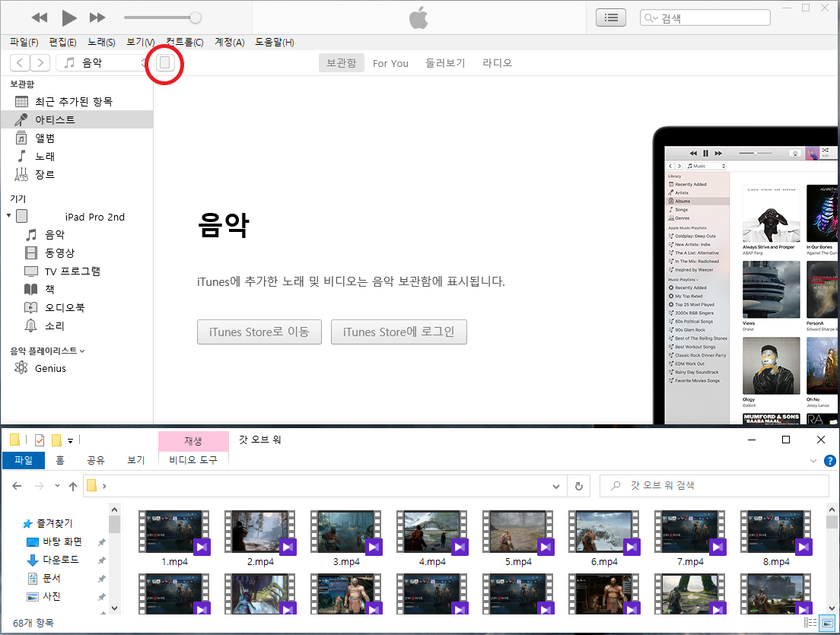This screenshot has height=635, width=840.
Task: Open the 파일(F) menu in iTunes
Action: (x=24, y=43)
